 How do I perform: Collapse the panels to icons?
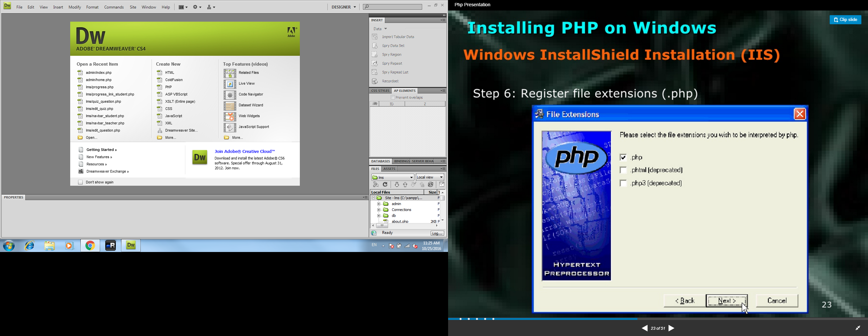pyautogui.click(x=444, y=15)
